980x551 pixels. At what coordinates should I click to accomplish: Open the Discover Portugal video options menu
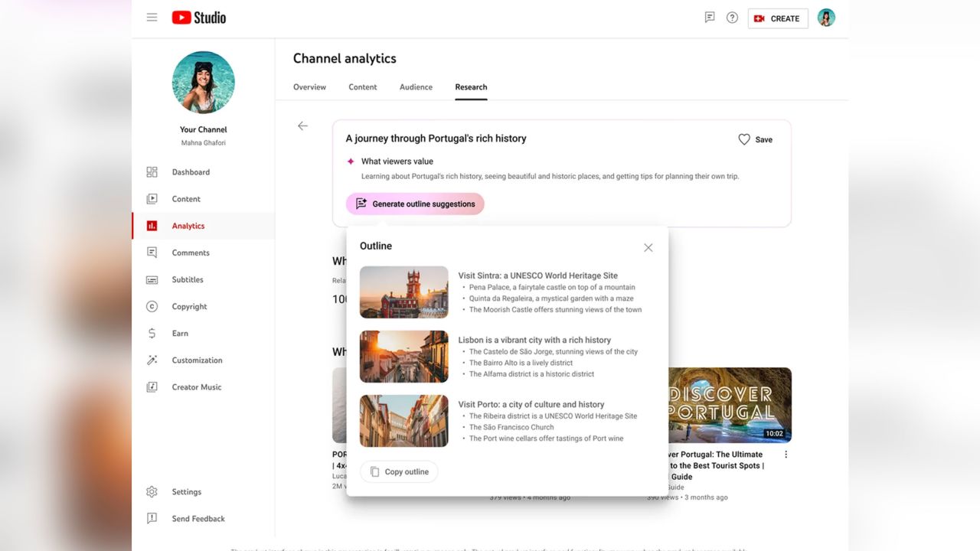click(786, 454)
